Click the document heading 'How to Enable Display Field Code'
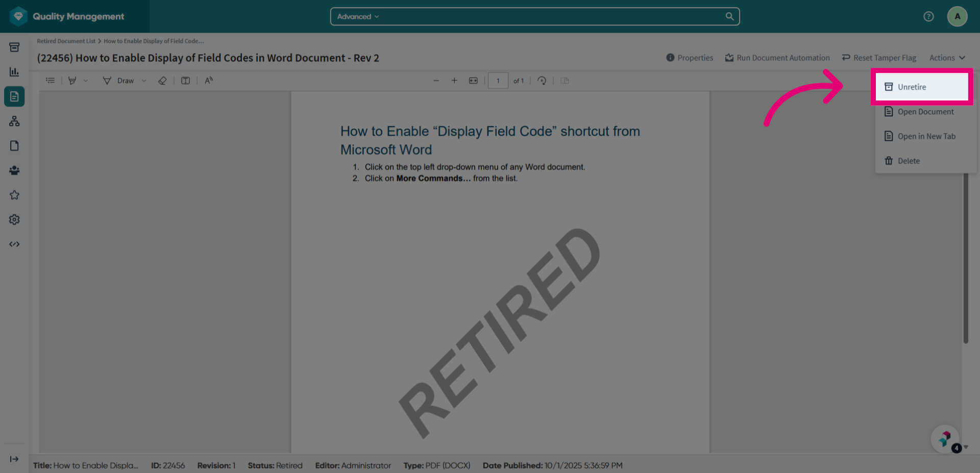Screen dimensions: 980x473 (490, 140)
